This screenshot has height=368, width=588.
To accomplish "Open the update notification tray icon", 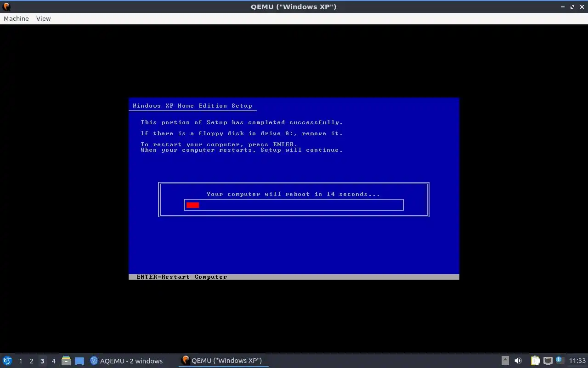I will pyautogui.click(x=559, y=360).
